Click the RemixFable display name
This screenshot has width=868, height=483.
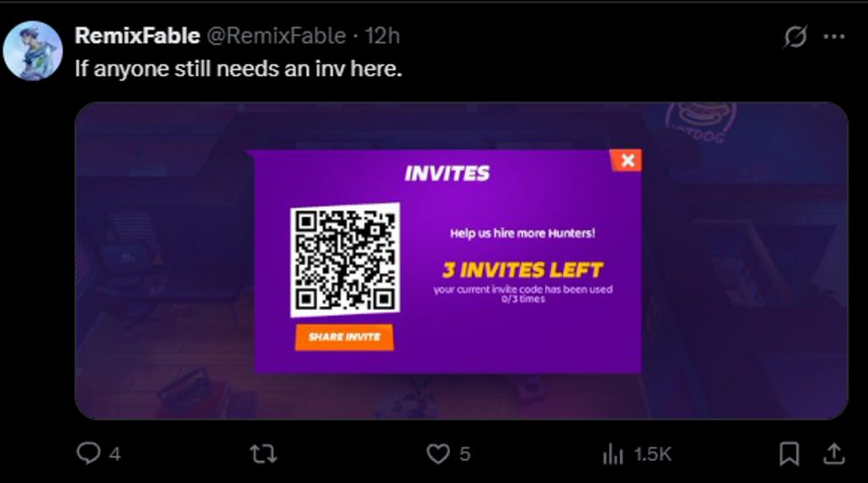(x=137, y=36)
